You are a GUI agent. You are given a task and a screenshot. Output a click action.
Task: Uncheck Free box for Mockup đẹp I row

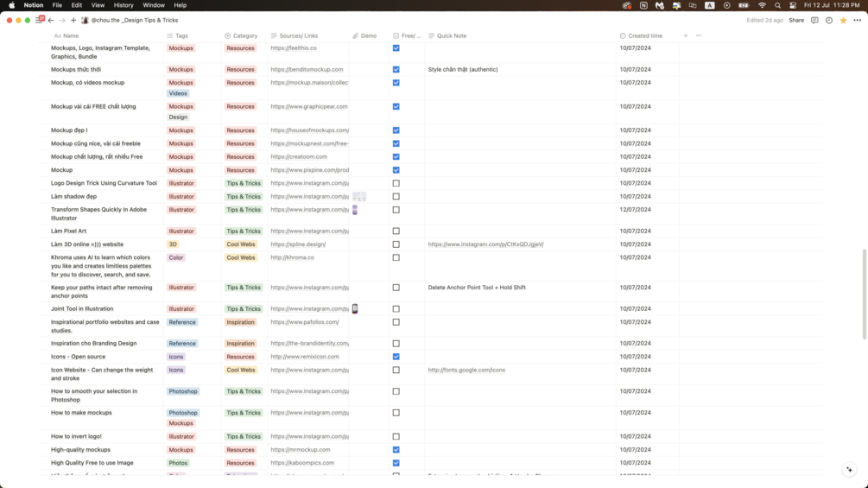[x=396, y=130]
